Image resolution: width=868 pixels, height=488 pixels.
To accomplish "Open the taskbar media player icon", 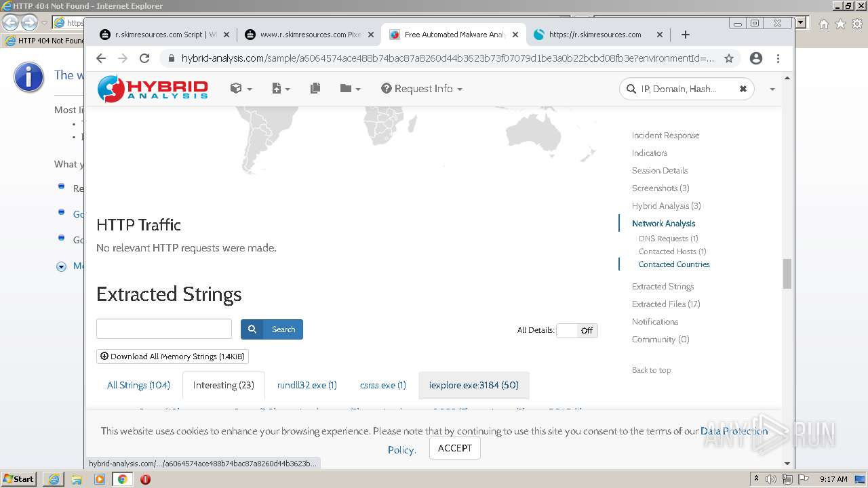I will (100, 479).
